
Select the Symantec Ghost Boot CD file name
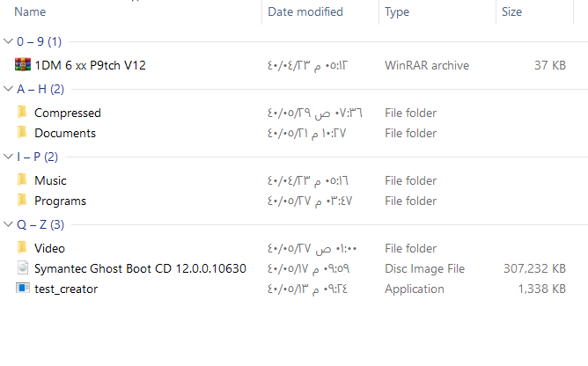(x=140, y=268)
